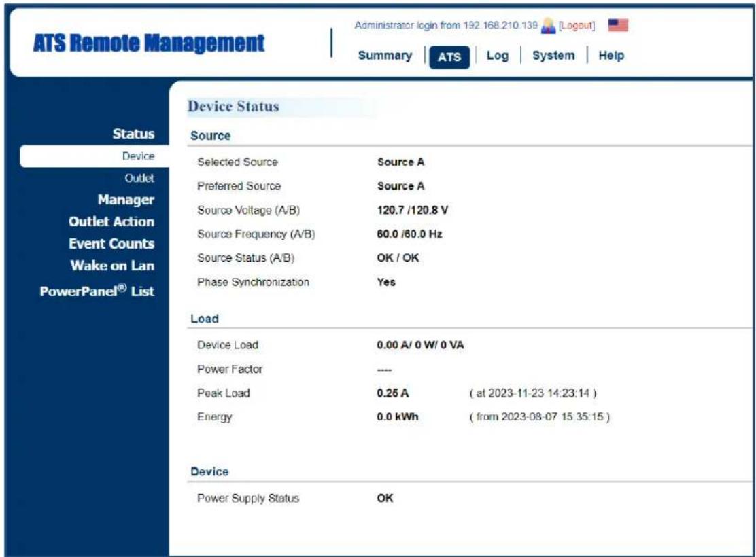Click the Selected Source label

pos(237,162)
